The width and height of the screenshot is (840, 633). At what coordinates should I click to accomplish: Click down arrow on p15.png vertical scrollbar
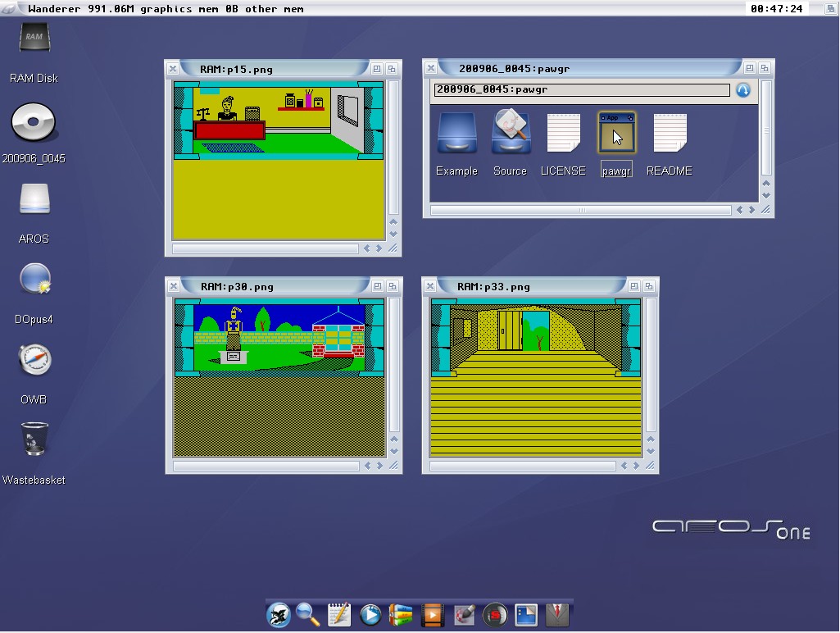pyautogui.click(x=393, y=235)
